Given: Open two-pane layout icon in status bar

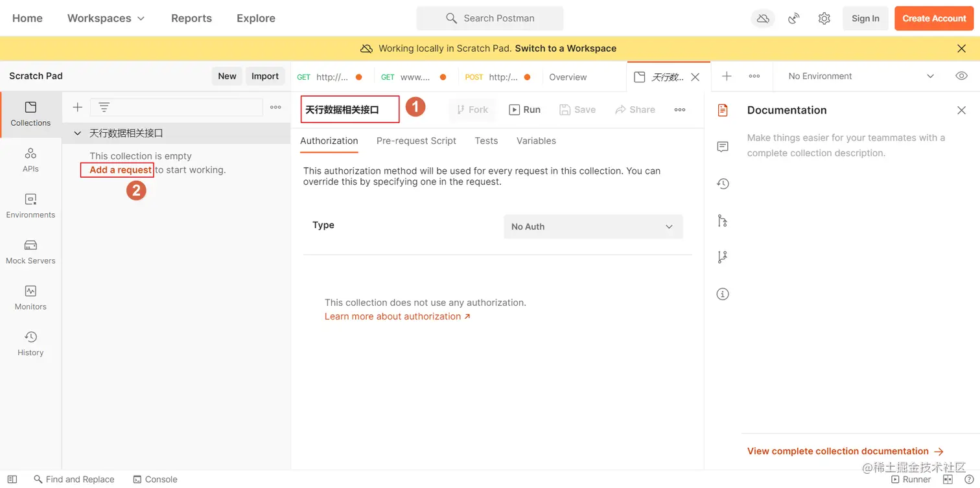Looking at the screenshot, I should point(948,480).
